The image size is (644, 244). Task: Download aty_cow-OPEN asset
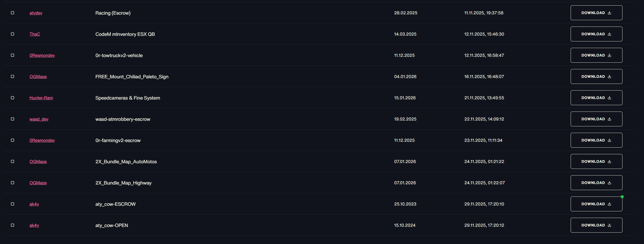click(x=596, y=225)
